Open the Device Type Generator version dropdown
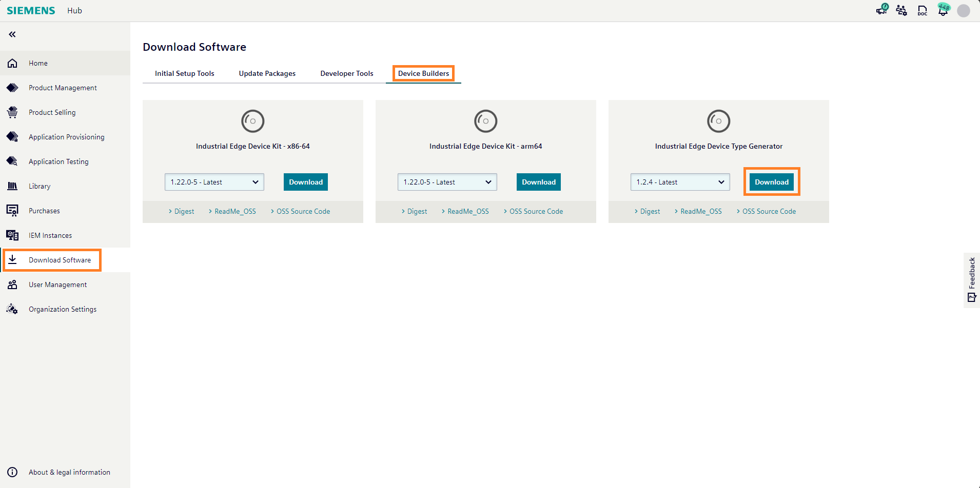Screen dimensions: 980x488 click(680, 182)
